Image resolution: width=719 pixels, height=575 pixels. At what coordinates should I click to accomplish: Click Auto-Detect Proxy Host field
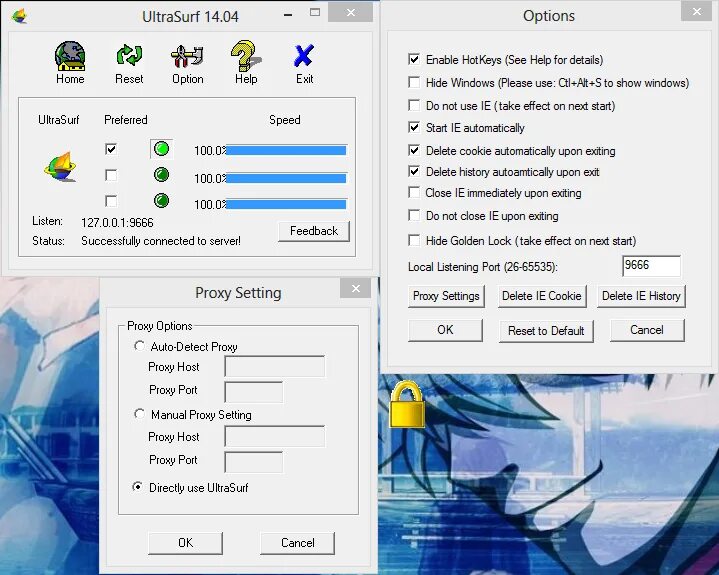[x=275, y=366]
